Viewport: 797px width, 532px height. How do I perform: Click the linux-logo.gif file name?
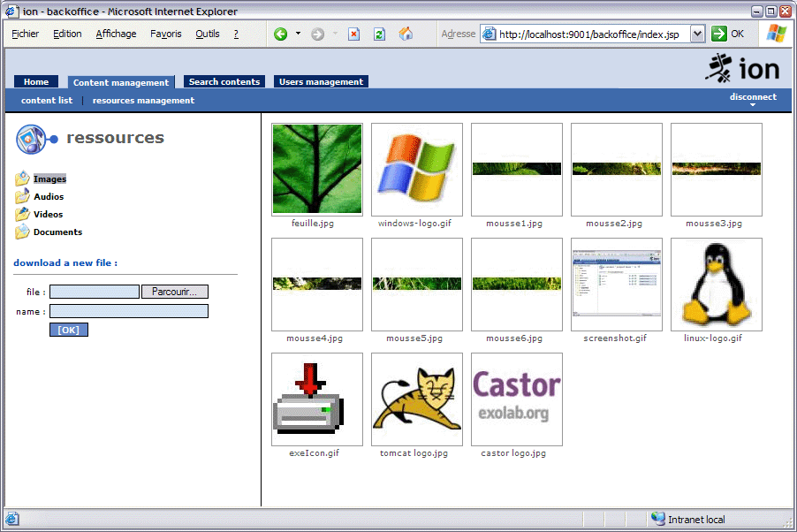(713, 338)
